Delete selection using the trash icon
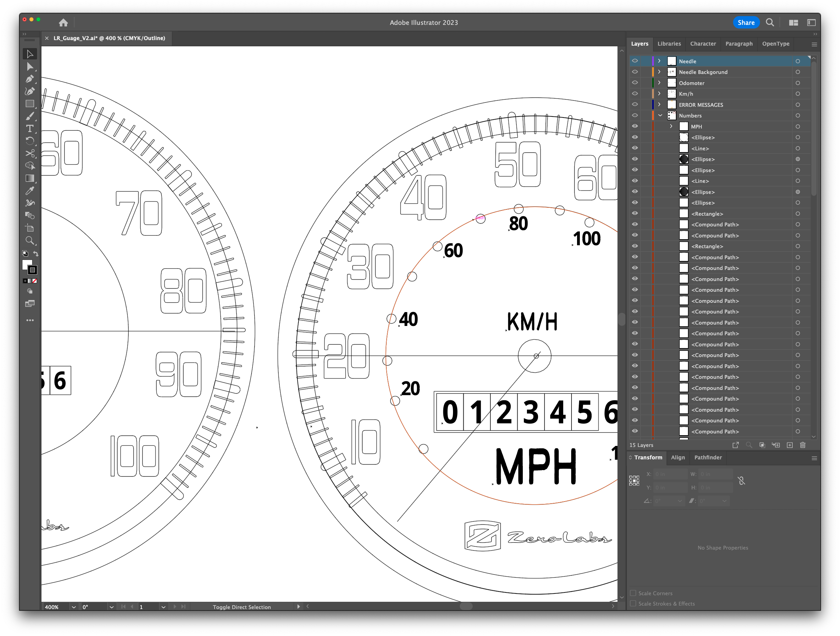This screenshot has height=636, width=840. point(803,445)
